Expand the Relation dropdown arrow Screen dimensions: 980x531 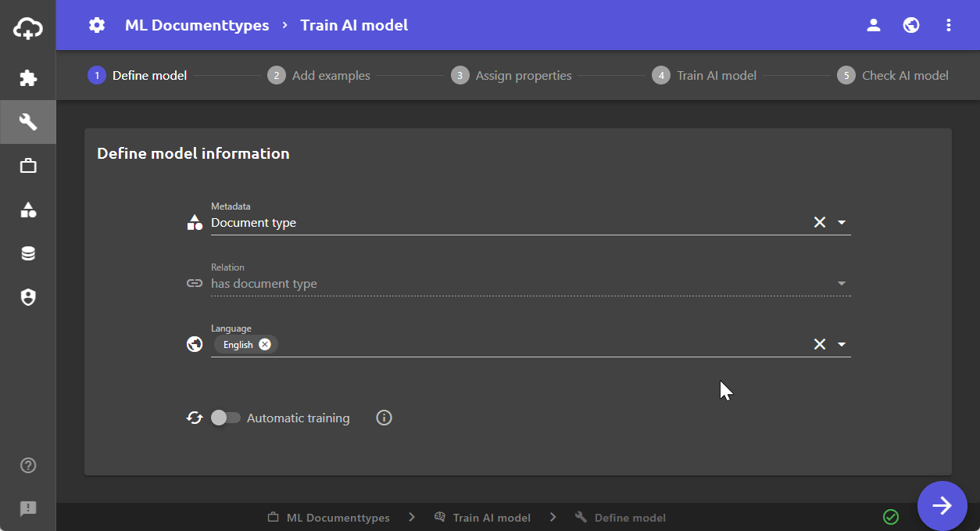point(842,283)
